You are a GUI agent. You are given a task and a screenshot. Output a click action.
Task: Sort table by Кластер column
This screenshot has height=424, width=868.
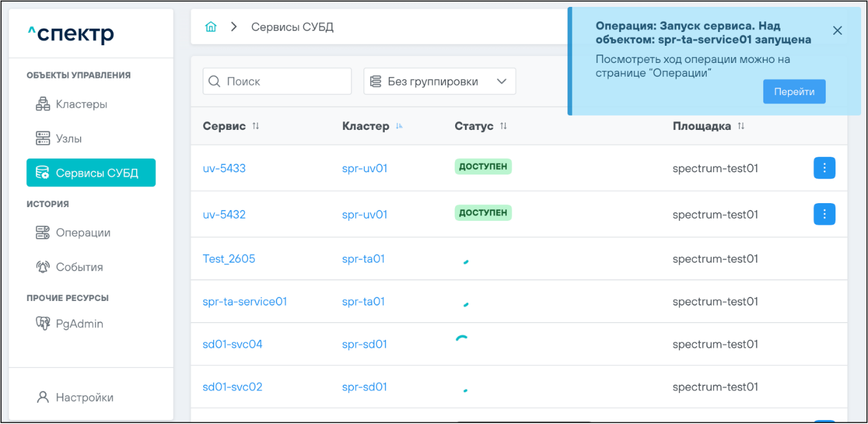tap(399, 126)
